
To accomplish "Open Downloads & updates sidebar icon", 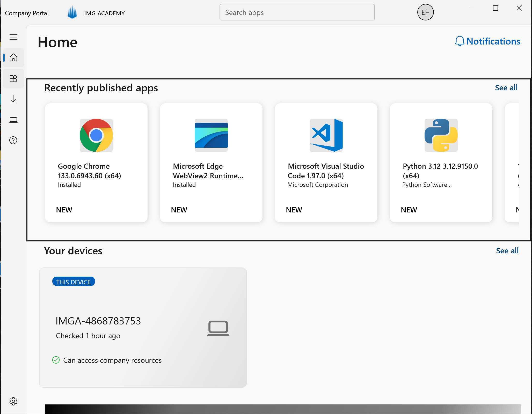I will click(13, 99).
